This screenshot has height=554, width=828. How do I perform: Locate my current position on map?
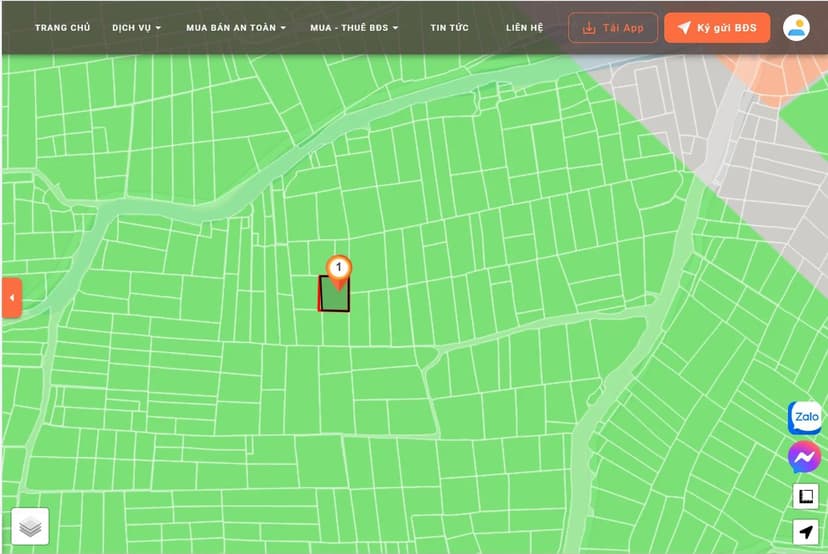(x=805, y=531)
